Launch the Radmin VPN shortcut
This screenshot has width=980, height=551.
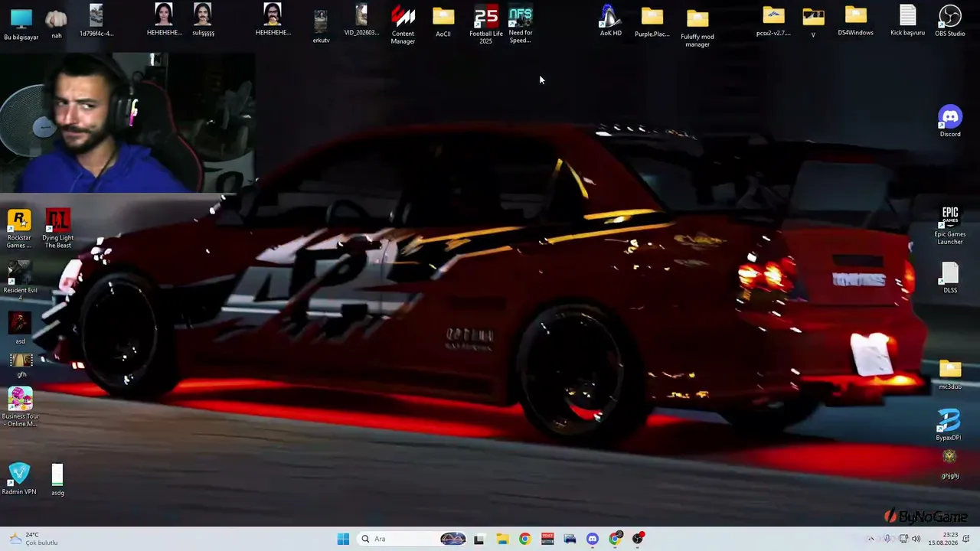click(19, 478)
